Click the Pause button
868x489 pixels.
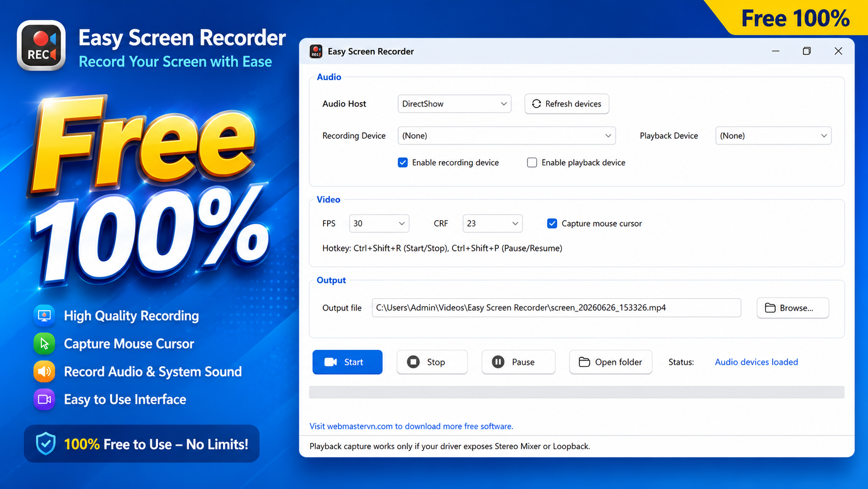(x=518, y=362)
